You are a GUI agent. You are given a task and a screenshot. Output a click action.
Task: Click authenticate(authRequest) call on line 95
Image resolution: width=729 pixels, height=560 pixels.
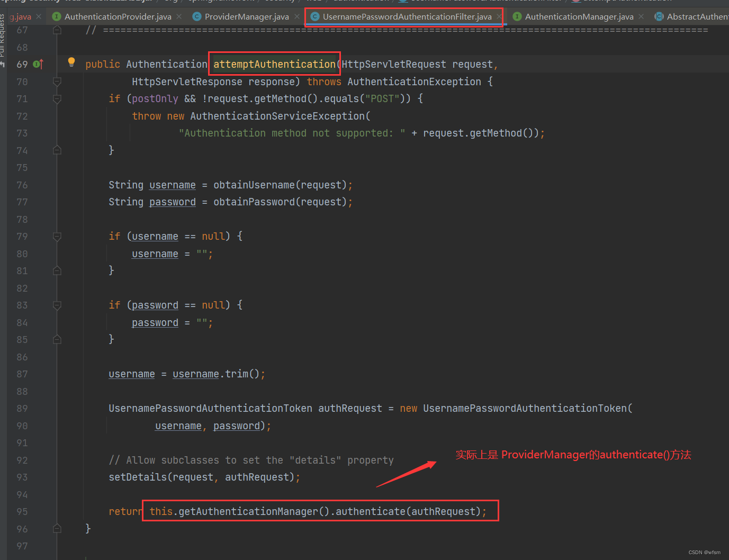pos(408,512)
